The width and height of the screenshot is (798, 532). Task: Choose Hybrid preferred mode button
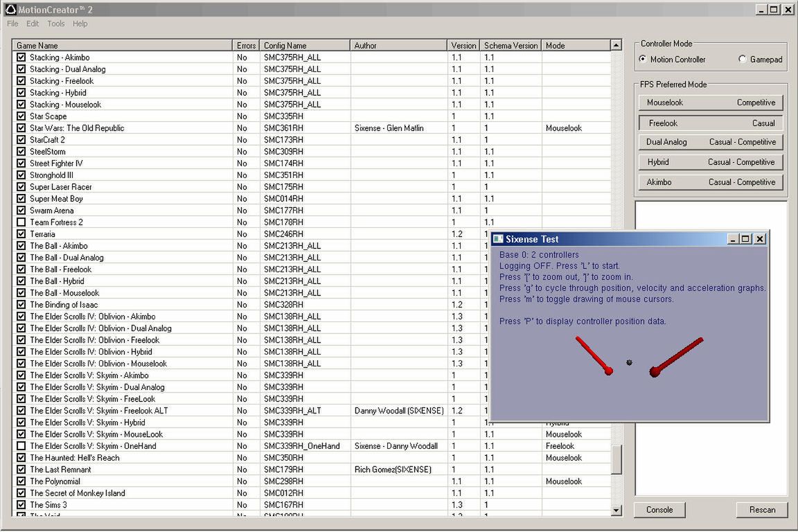click(711, 162)
